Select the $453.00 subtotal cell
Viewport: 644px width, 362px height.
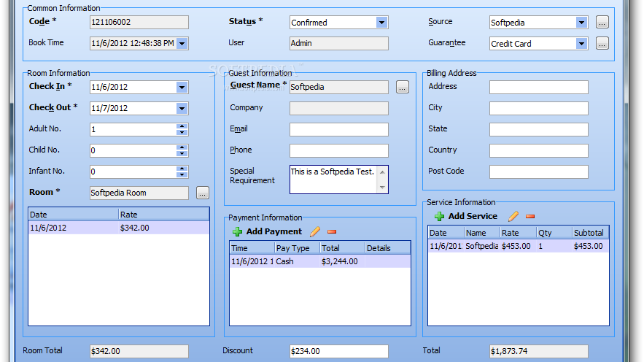pos(590,246)
